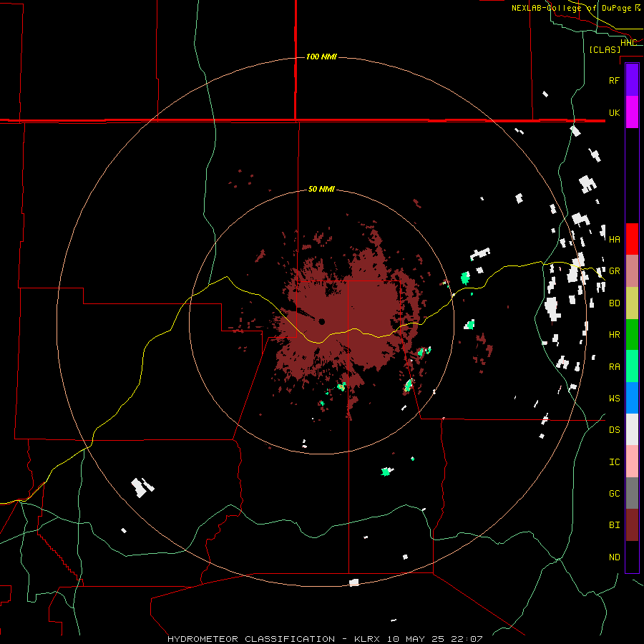Select the IC pink legend swatch

(632, 462)
